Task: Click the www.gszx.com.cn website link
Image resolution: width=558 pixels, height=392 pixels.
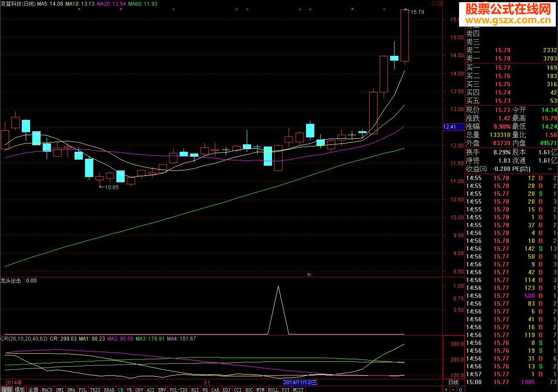Action: coord(509,20)
